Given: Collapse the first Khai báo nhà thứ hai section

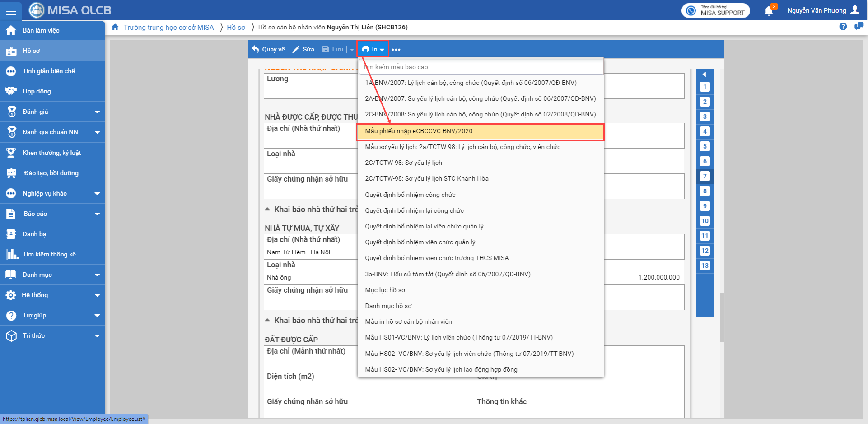Looking at the screenshot, I should click(267, 210).
